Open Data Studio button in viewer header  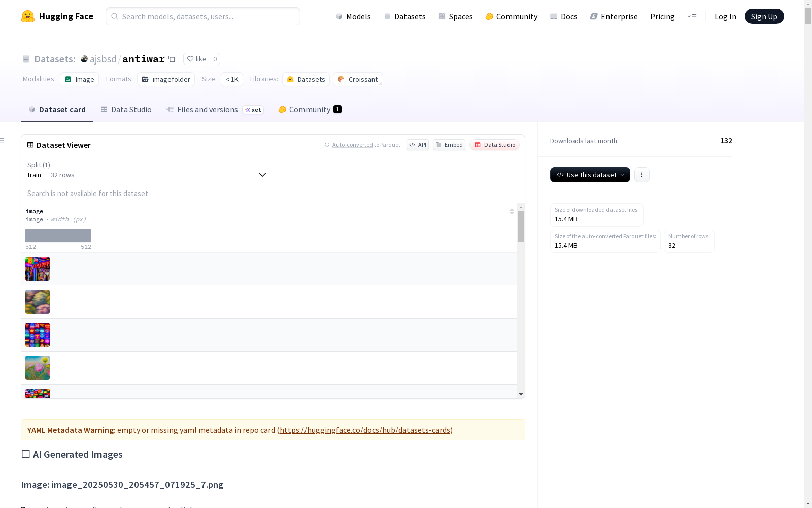click(x=495, y=145)
